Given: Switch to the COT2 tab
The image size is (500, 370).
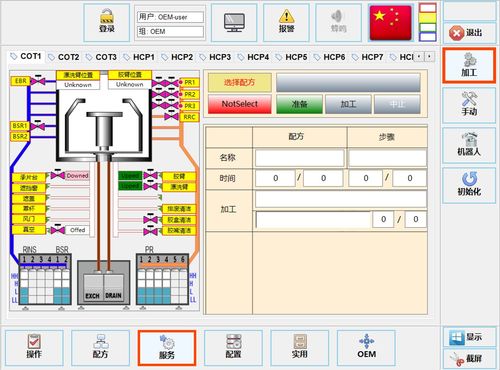Looking at the screenshot, I should tap(64, 57).
